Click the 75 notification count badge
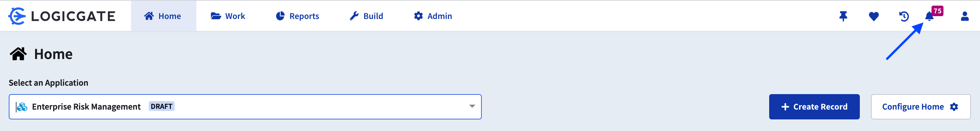 click(937, 11)
